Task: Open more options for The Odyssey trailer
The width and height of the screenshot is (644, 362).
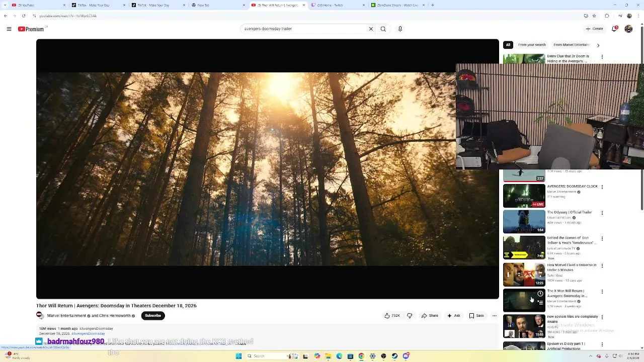Action: pos(602,213)
